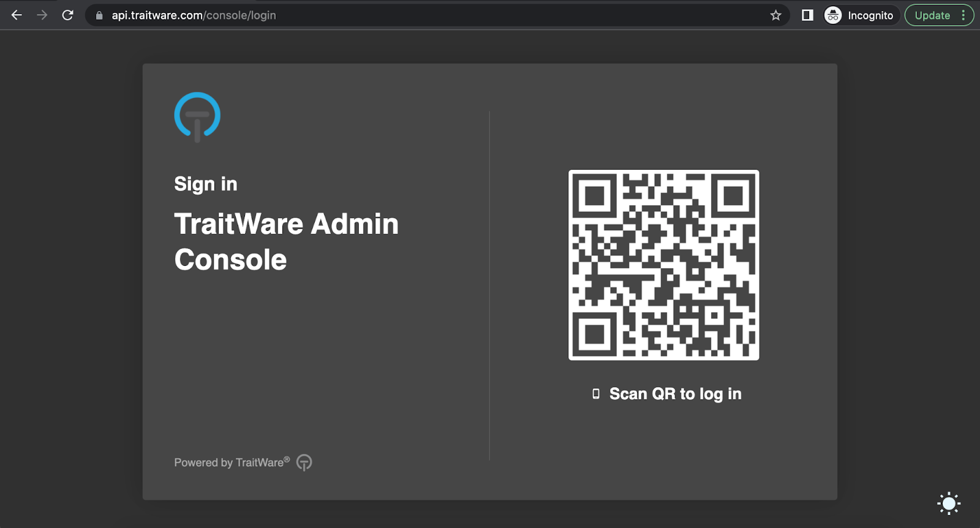This screenshot has height=528, width=980.
Task: Click the phone icon beside Scan QR
Action: [596, 394]
